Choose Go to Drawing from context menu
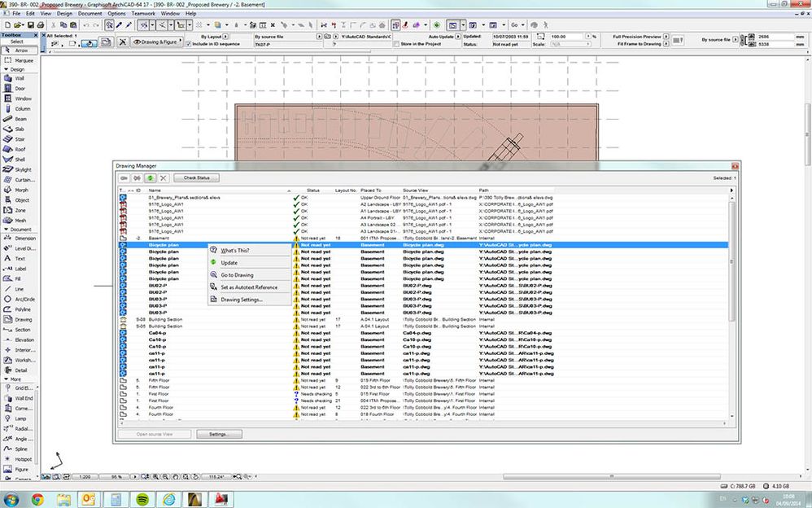This screenshot has width=812, height=508. (237, 275)
